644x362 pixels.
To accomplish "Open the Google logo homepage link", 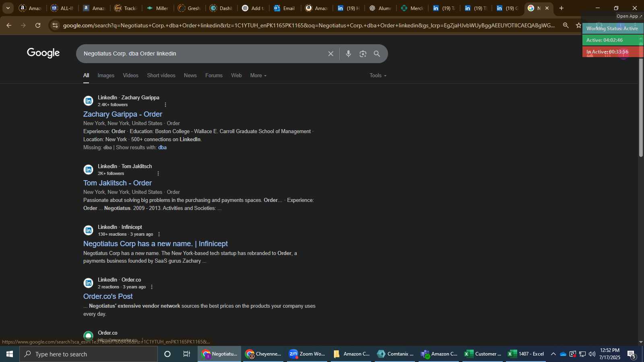I will [x=43, y=53].
